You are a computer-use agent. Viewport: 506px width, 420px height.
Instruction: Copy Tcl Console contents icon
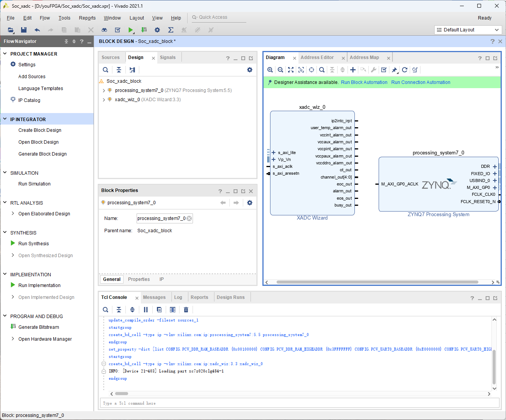(159, 310)
